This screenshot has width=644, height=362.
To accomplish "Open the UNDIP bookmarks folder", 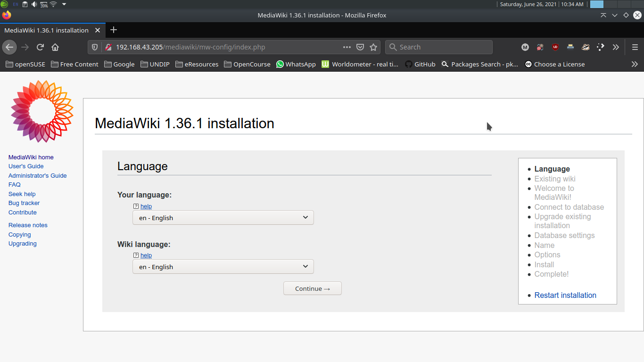I will pyautogui.click(x=155, y=64).
